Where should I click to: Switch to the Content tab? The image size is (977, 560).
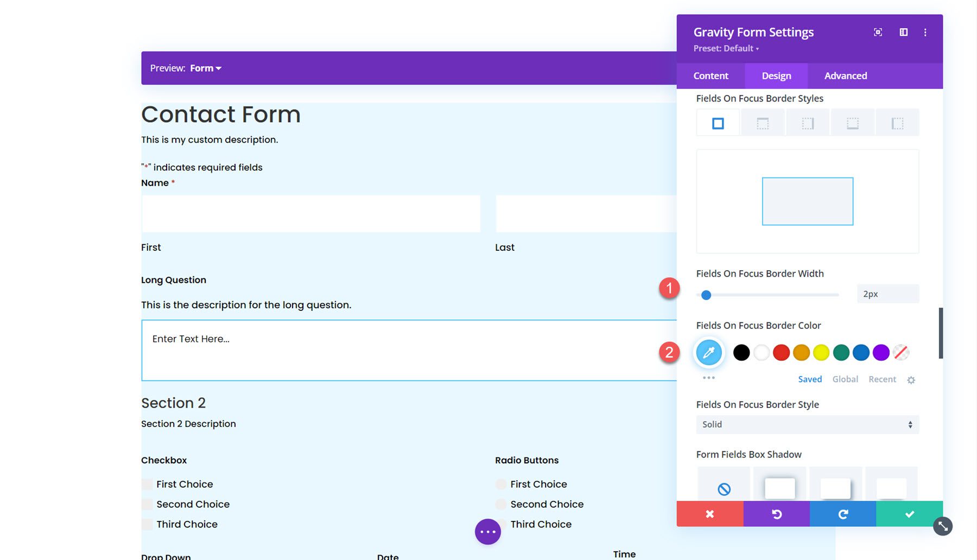[711, 75]
